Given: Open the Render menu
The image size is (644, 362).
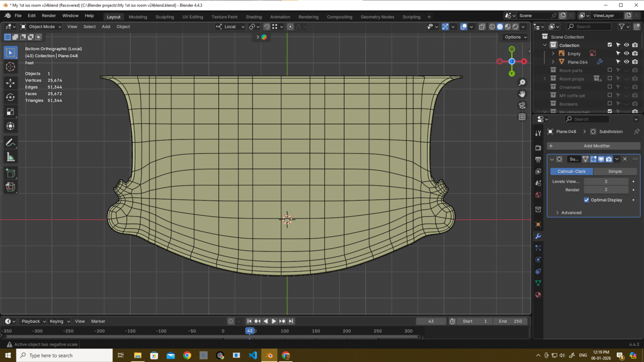Looking at the screenshot, I should click(x=49, y=16).
